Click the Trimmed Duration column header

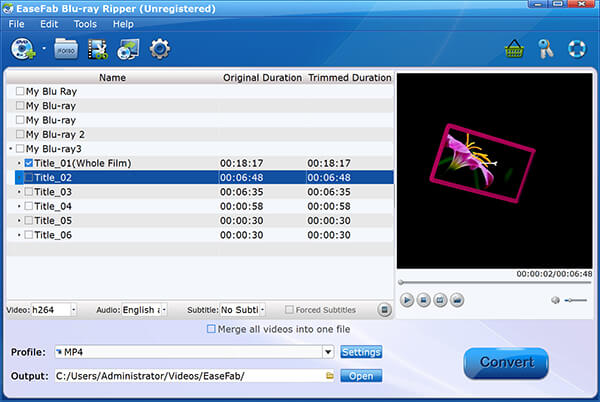click(350, 78)
